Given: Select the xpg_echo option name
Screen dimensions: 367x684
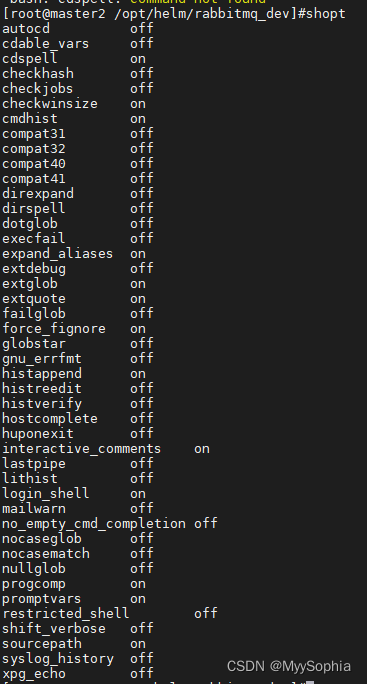Looking at the screenshot, I should (x=34, y=674).
